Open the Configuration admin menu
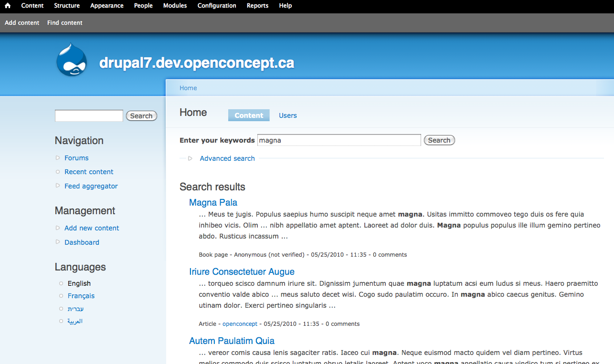 click(217, 6)
